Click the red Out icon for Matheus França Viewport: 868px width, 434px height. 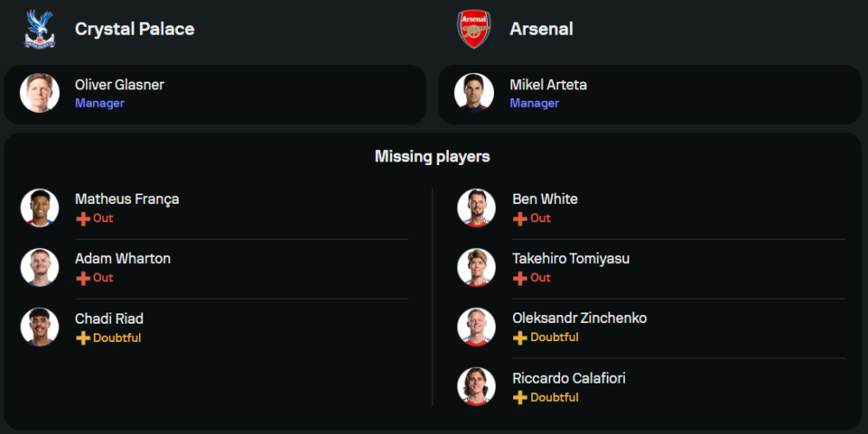(x=83, y=219)
